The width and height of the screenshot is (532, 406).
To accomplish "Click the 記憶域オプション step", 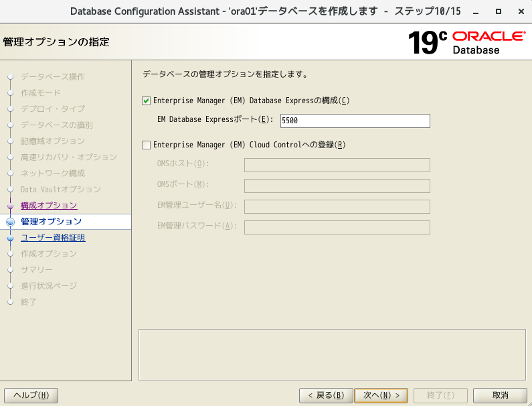I will (x=53, y=141).
